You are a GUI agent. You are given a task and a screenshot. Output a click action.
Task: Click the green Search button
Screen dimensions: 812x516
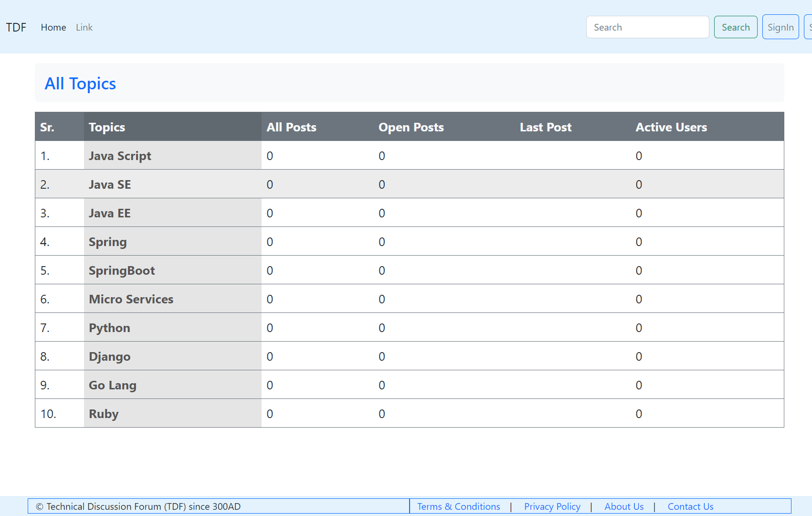[x=736, y=27]
